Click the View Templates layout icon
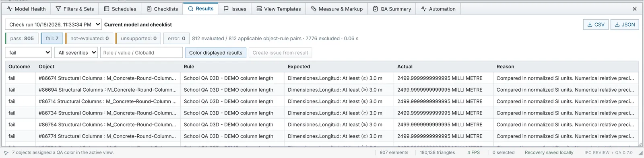Screen dimensions: 644x158 (259, 9)
